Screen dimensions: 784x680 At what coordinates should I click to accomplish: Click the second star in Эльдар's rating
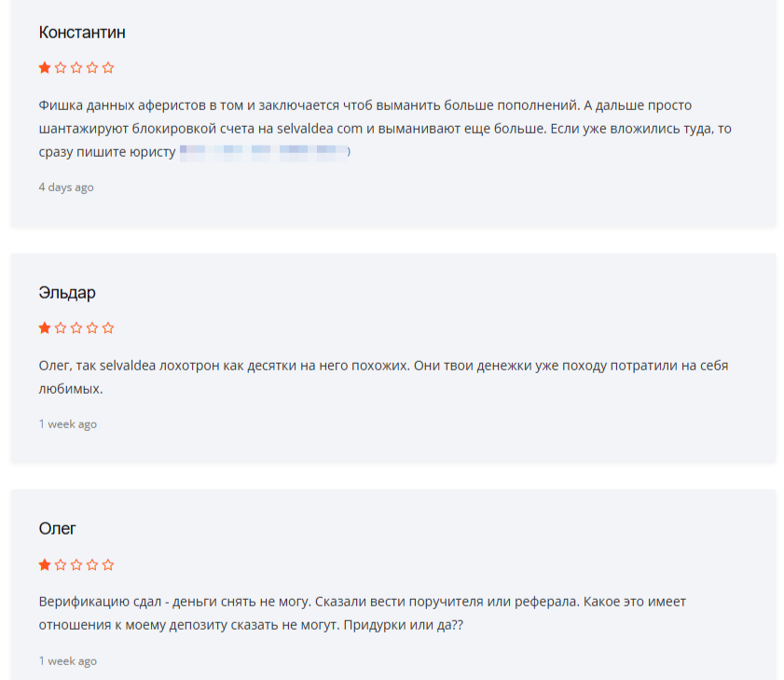[x=61, y=327]
